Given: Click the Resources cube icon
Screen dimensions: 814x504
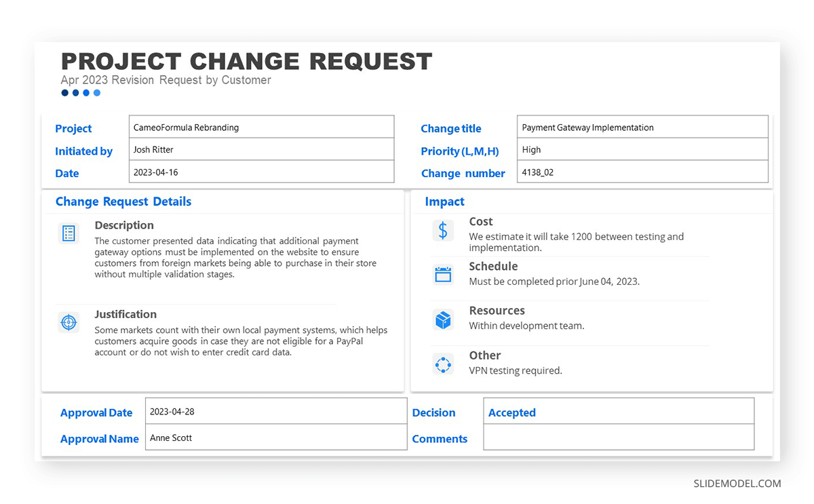Looking at the screenshot, I should point(443,319).
